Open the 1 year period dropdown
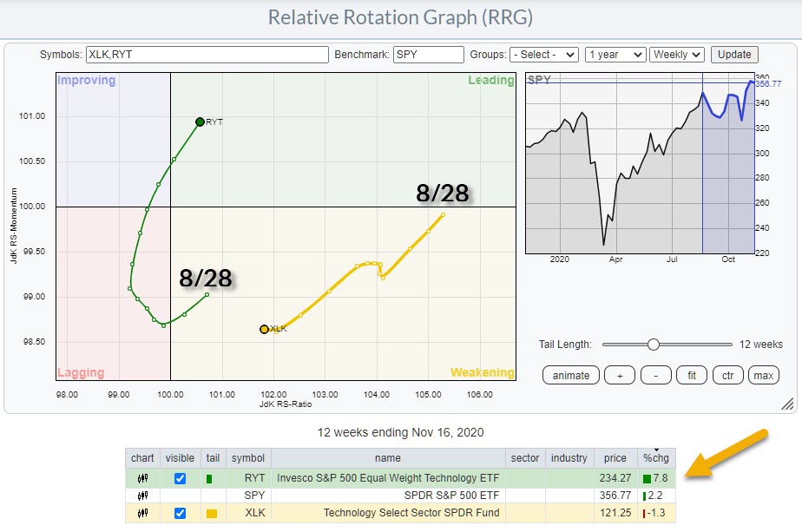This screenshot has height=532, width=802. click(615, 54)
